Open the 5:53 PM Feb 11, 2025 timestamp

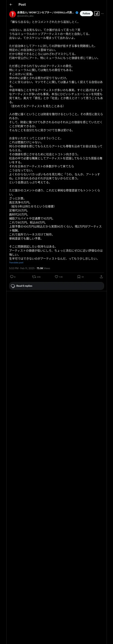pyautogui.click(x=22, y=268)
